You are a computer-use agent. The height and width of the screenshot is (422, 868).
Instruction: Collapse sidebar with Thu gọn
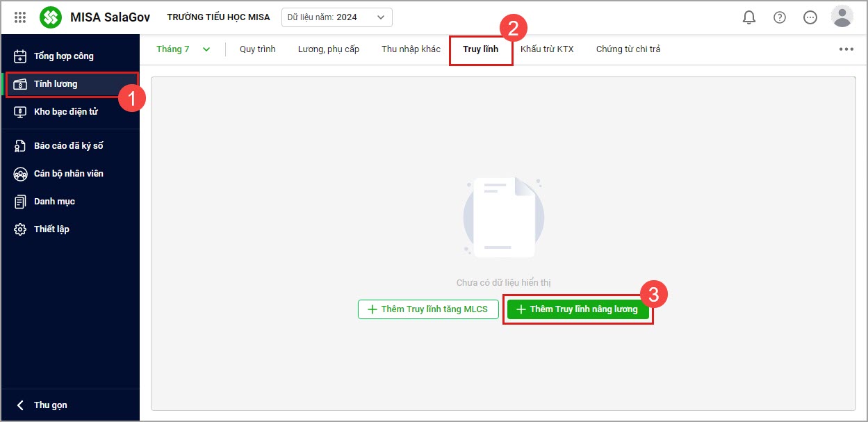pos(50,405)
